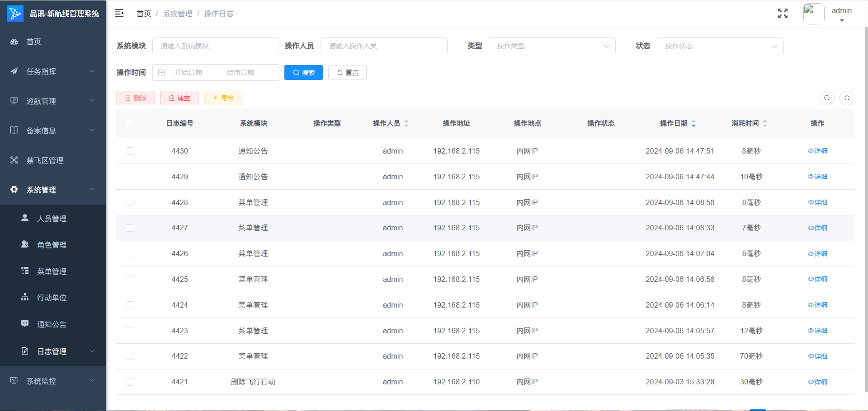Show or hide search panel icon
The height and width of the screenshot is (411, 868).
(x=827, y=98)
